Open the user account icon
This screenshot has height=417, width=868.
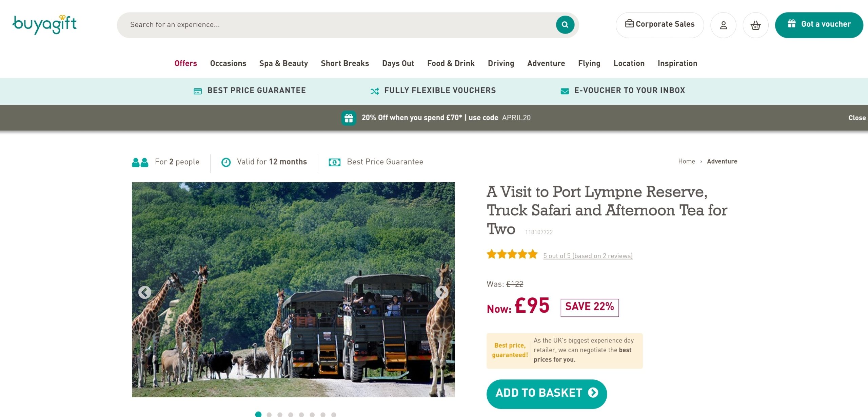[x=723, y=25]
